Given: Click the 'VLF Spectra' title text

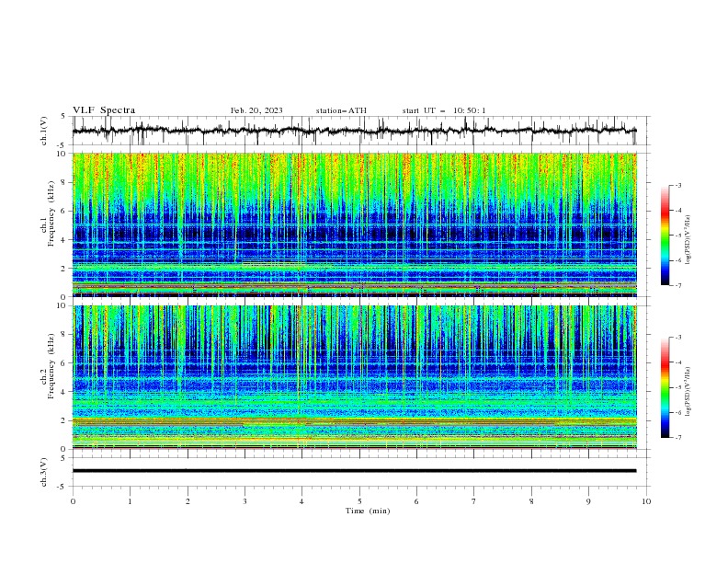Looking at the screenshot, I should point(104,110).
